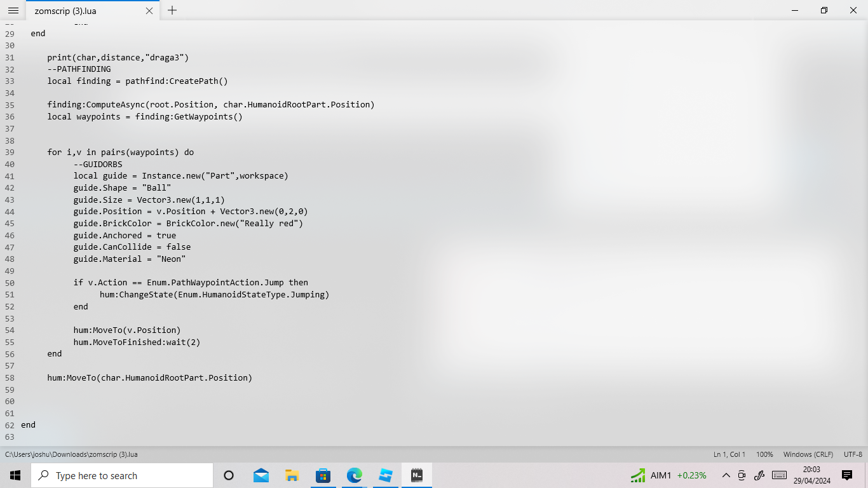Change the UTF-8 encoding setting
The height and width of the screenshot is (488, 868).
[853, 454]
